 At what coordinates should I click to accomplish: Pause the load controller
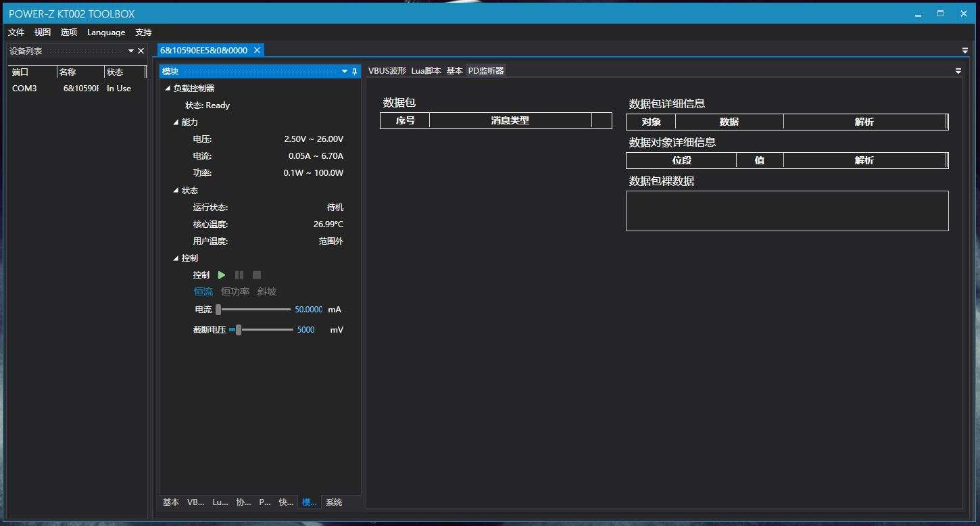pyautogui.click(x=239, y=275)
